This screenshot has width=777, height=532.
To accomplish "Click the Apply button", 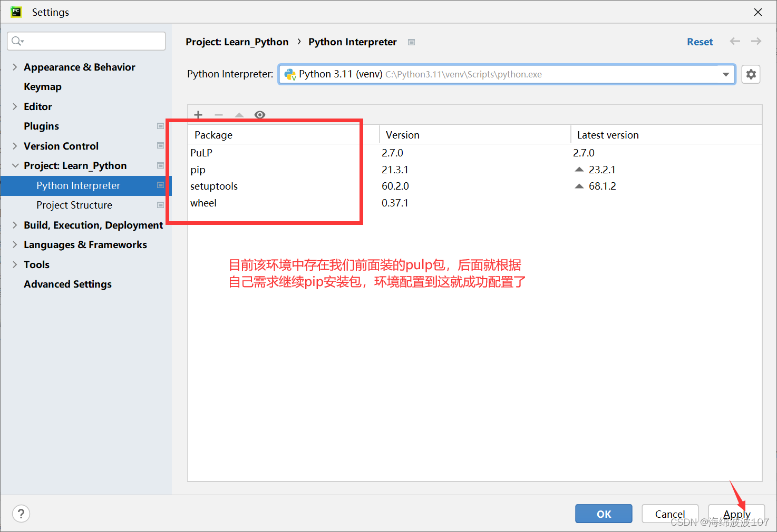I will tap(736, 514).
